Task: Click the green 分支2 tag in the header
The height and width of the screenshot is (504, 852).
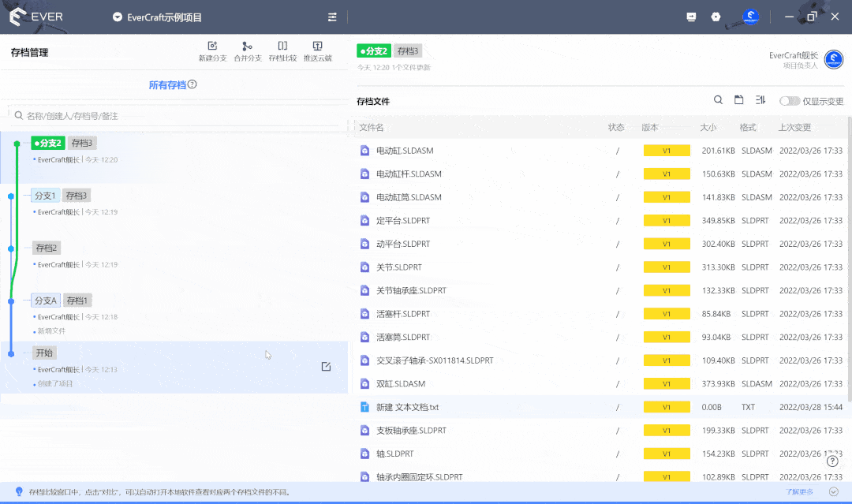Action: point(374,51)
